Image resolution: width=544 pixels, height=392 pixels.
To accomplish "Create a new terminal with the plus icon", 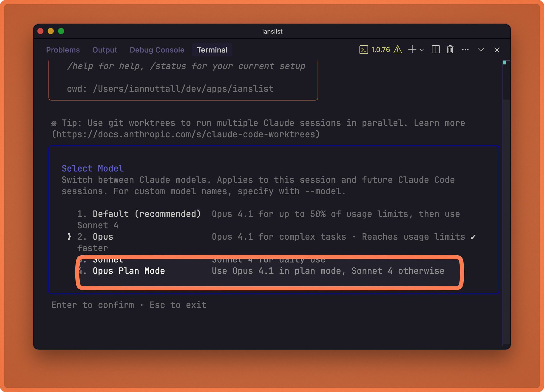I will click(412, 50).
